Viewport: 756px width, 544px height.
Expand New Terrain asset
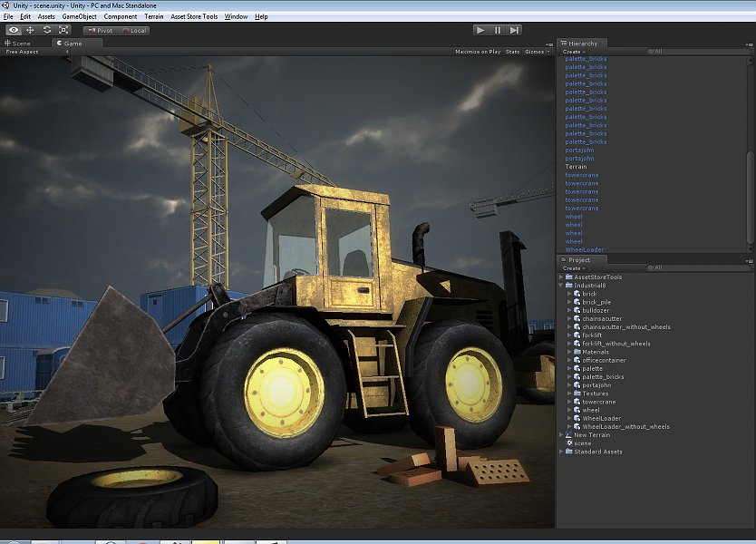point(561,435)
